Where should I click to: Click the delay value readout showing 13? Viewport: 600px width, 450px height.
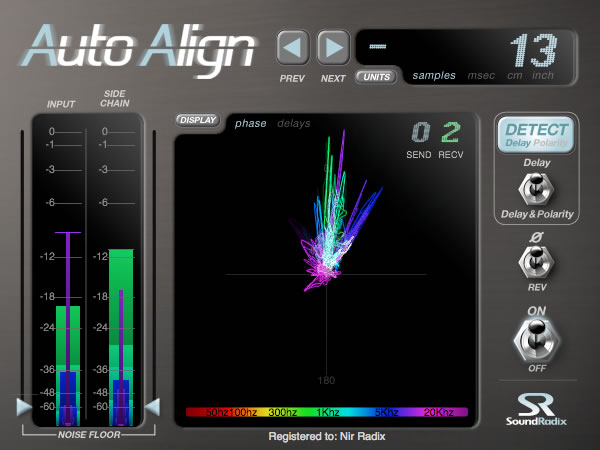(533, 50)
